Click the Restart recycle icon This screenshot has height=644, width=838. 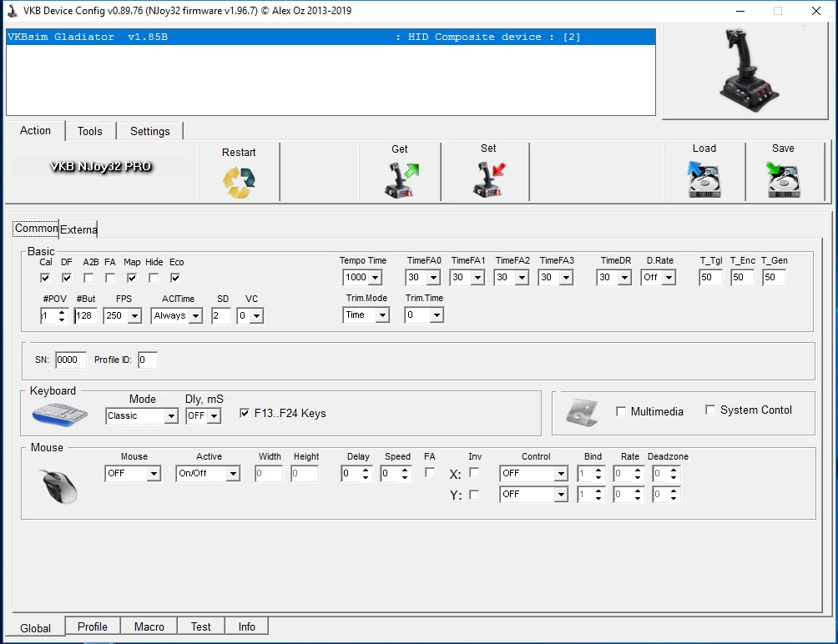pos(239,182)
